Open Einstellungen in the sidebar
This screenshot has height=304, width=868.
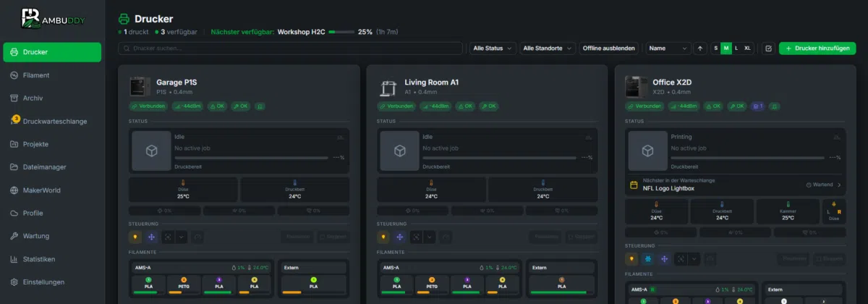(x=52, y=282)
